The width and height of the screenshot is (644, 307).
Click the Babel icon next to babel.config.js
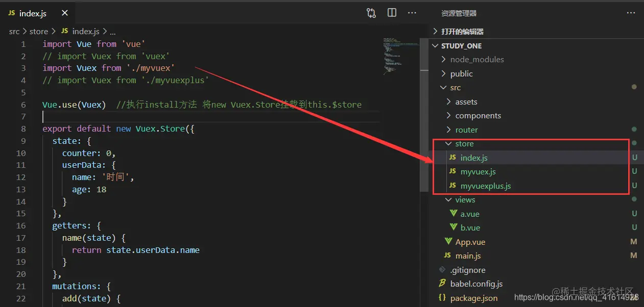pyautogui.click(x=442, y=284)
